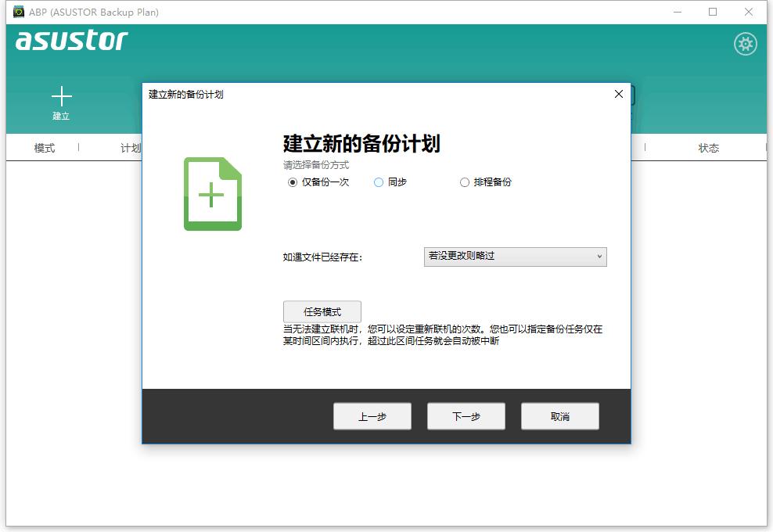
Task: Open the ABP settings gear icon
Action: (x=745, y=44)
